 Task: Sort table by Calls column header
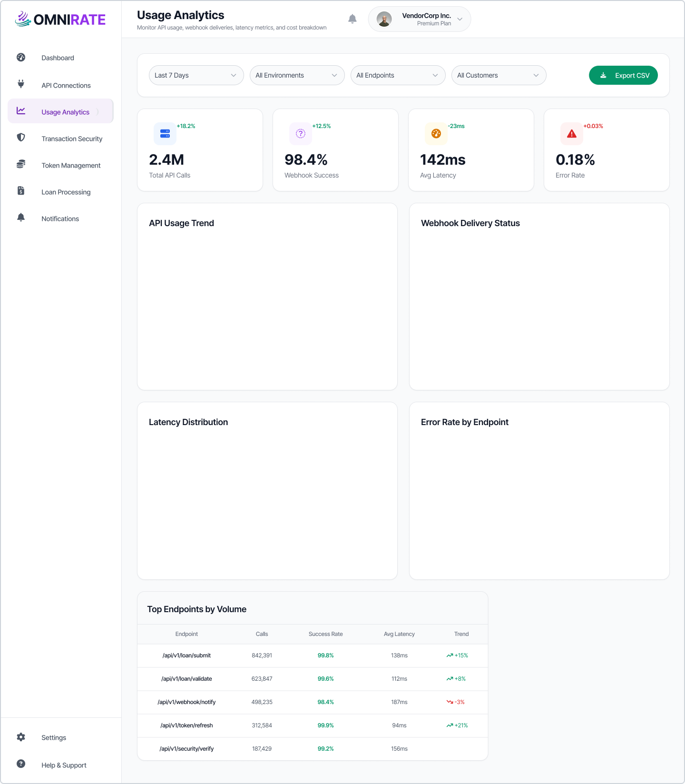(x=262, y=634)
